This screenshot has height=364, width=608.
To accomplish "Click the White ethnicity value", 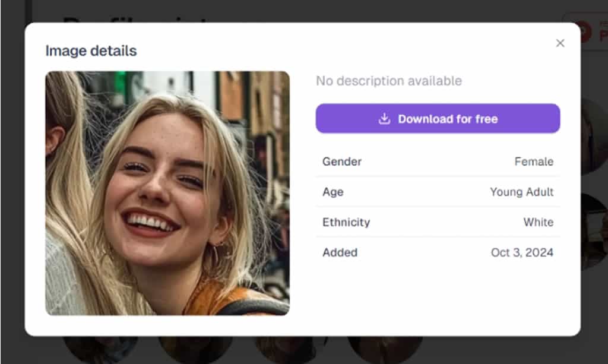I will click(539, 222).
